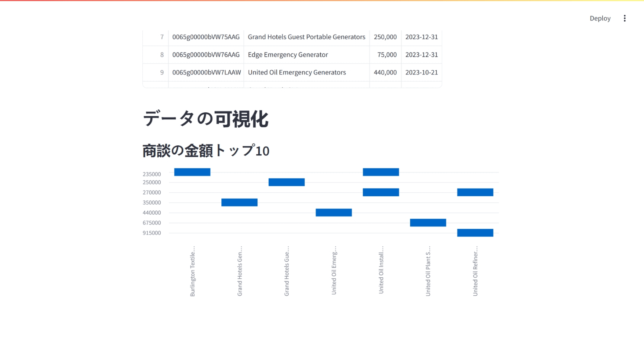
Task: Click ID cell 0065g00000bVW75AAG
Action: (x=206, y=37)
